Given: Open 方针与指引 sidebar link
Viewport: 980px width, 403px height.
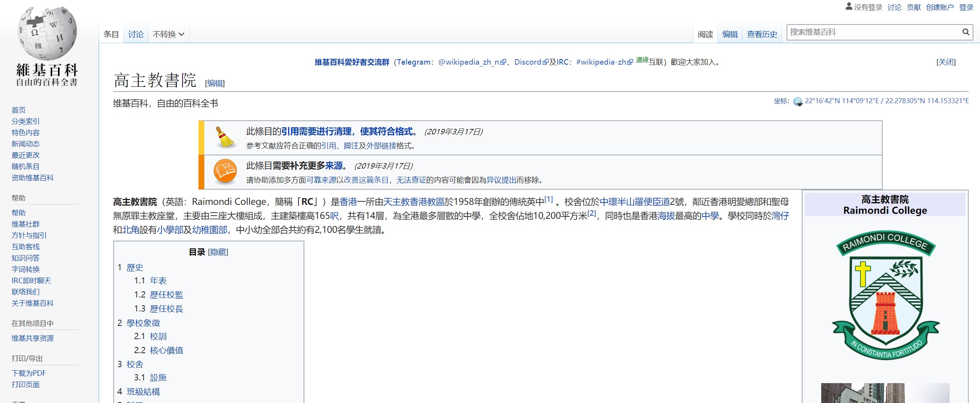Looking at the screenshot, I should (x=29, y=236).
